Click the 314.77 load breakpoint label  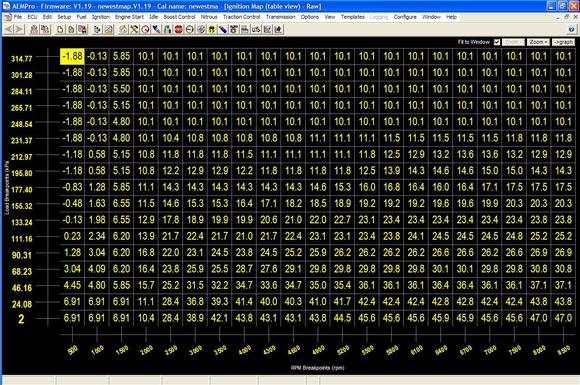pyautogui.click(x=21, y=58)
